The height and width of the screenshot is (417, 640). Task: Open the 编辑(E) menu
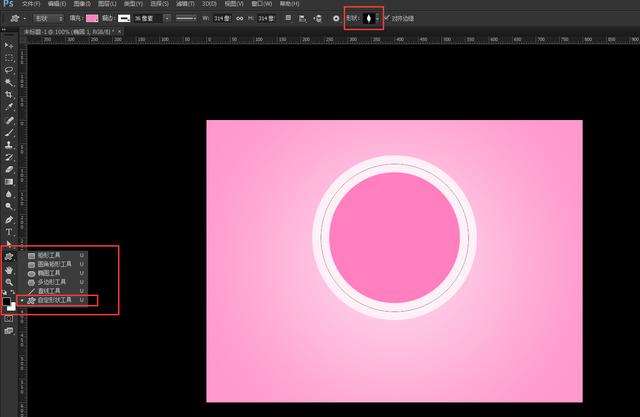pos(57,4)
